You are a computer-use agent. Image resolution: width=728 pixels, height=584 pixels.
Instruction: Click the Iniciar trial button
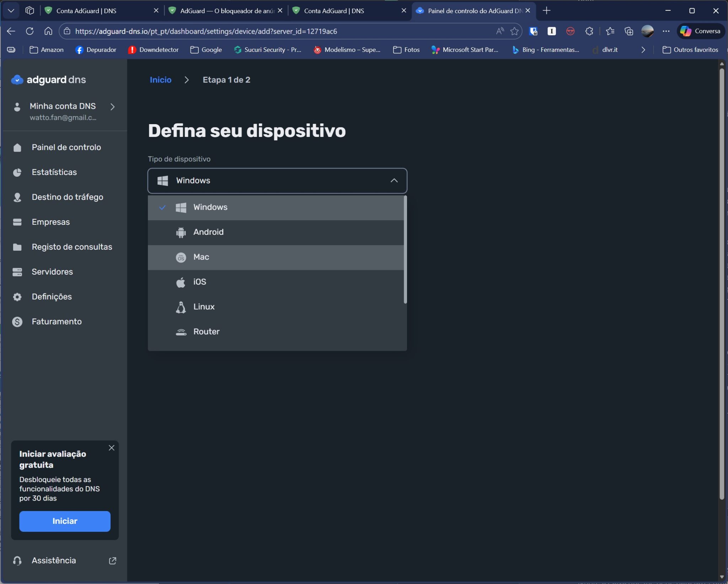point(65,521)
